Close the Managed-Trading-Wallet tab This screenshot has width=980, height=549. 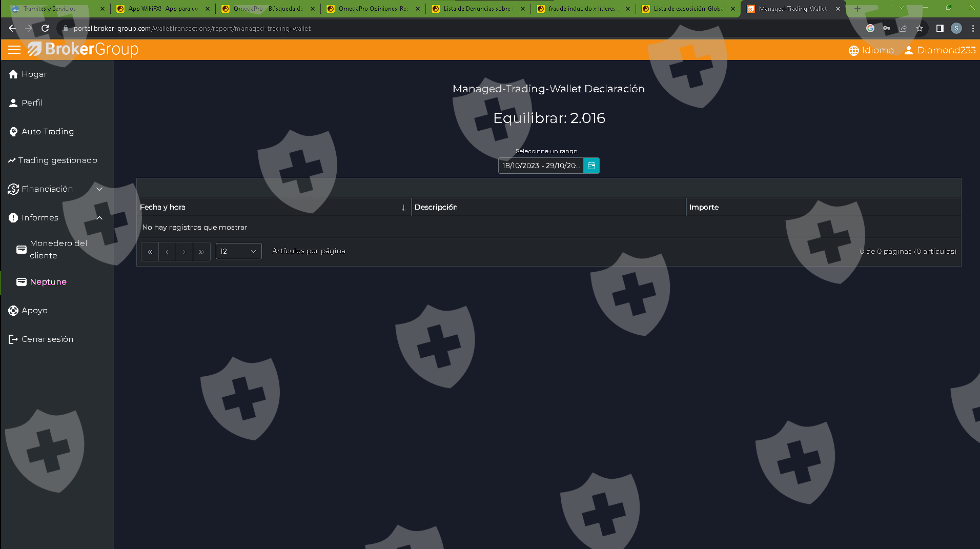(x=838, y=9)
